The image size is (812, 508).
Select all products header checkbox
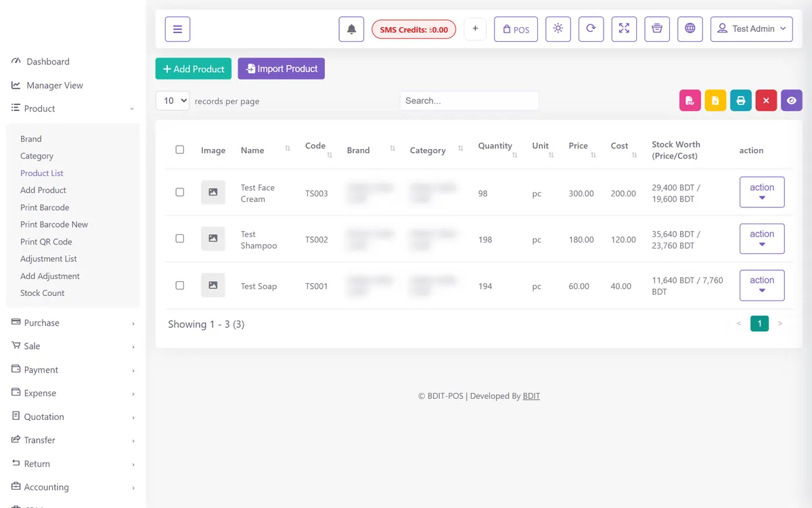(179, 150)
